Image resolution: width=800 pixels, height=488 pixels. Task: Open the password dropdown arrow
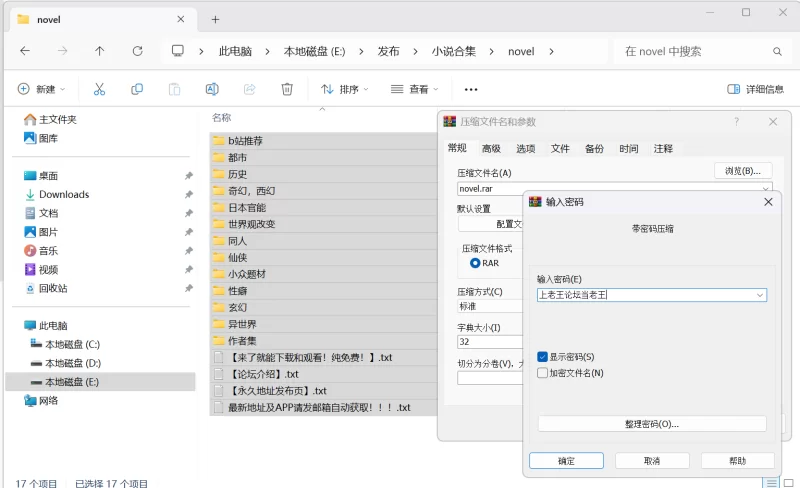(x=760, y=295)
